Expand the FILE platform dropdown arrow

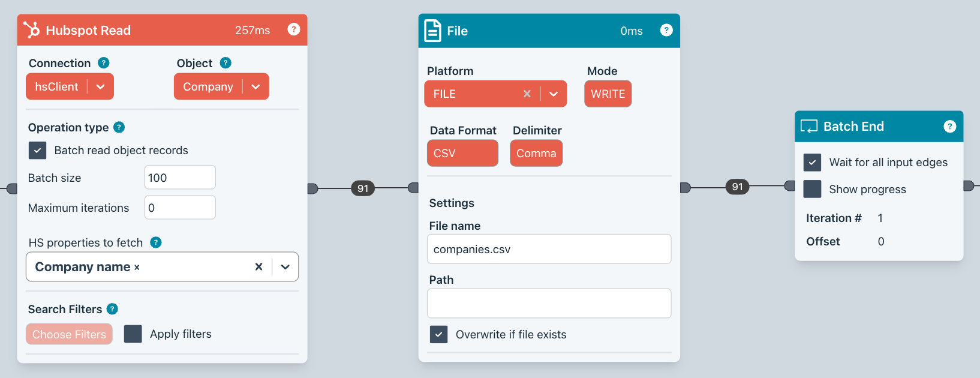pyautogui.click(x=554, y=94)
